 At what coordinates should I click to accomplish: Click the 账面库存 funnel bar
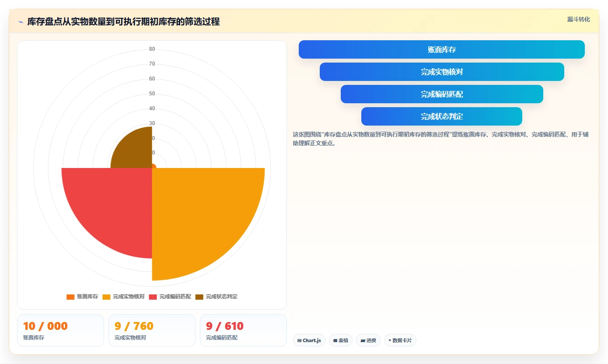[442, 49]
